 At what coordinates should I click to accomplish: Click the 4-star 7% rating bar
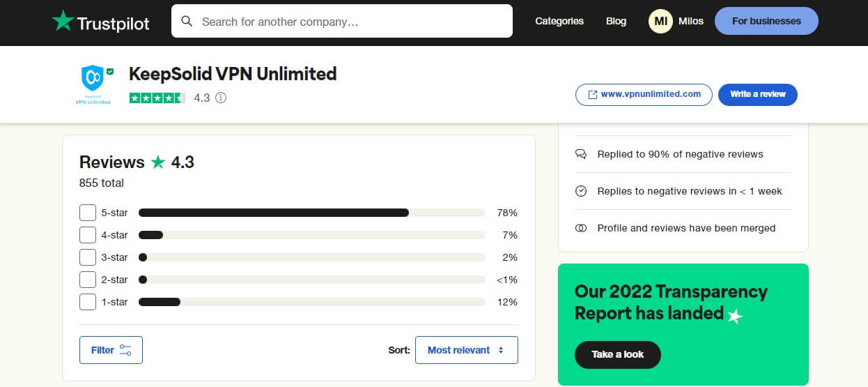pyautogui.click(x=312, y=235)
